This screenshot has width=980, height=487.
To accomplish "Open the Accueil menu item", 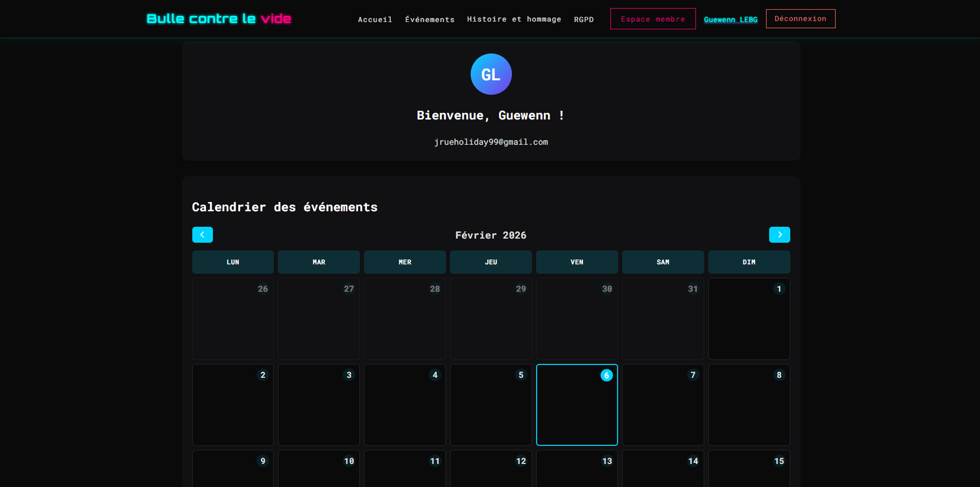I will (x=375, y=20).
